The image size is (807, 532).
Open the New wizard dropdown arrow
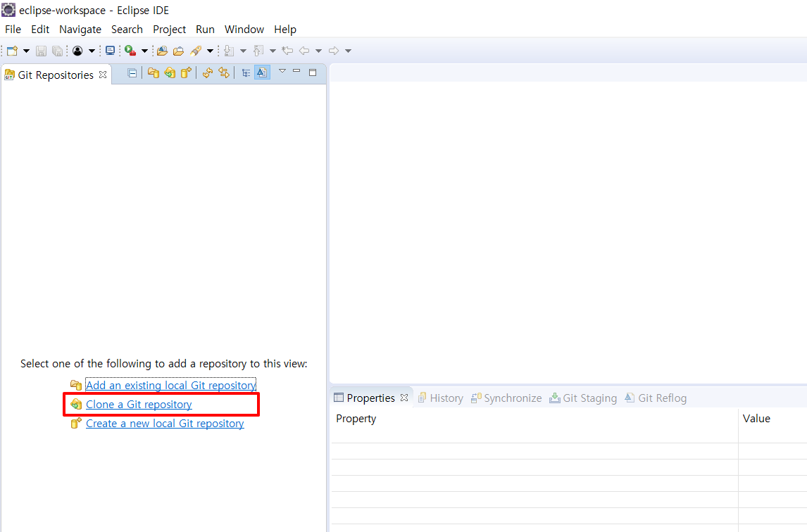tap(26, 51)
